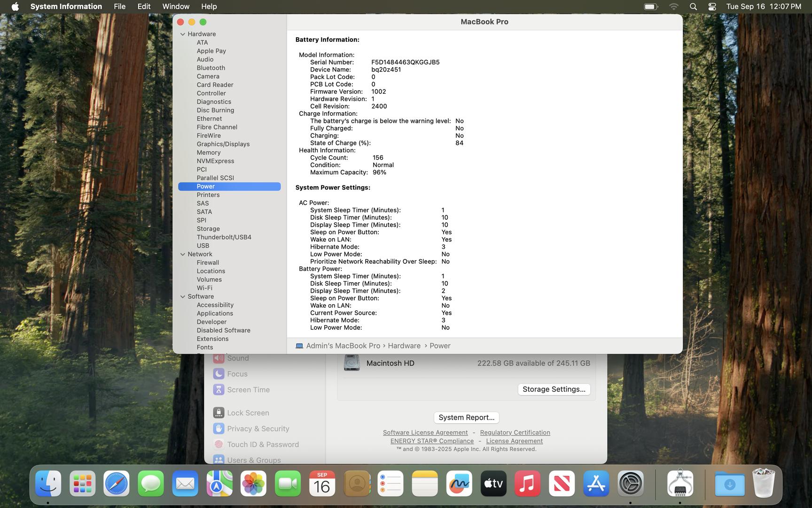Open Software License Agreement link

[425, 432]
